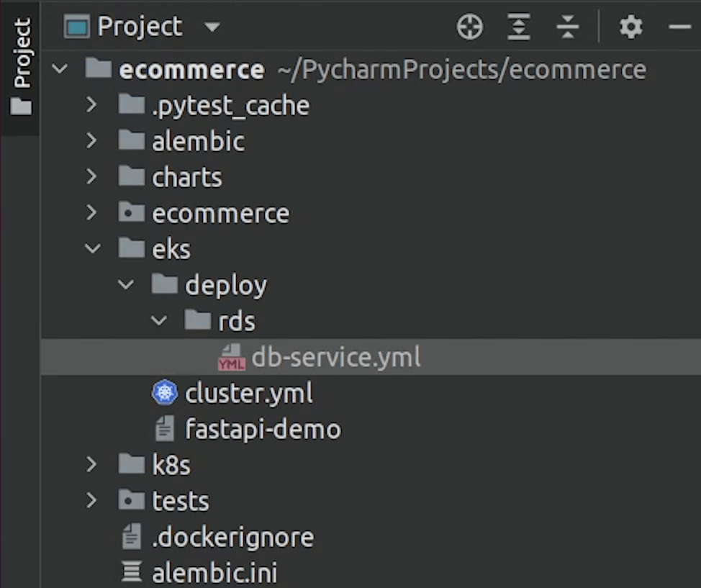Expand the tests folder arrow
701x588 pixels.
pyautogui.click(x=91, y=501)
